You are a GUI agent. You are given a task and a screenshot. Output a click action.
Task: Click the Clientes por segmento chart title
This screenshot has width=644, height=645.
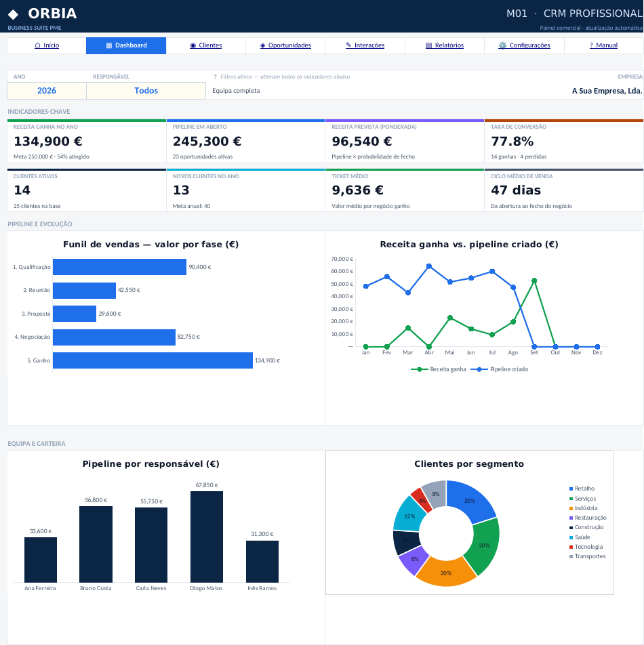tap(469, 464)
